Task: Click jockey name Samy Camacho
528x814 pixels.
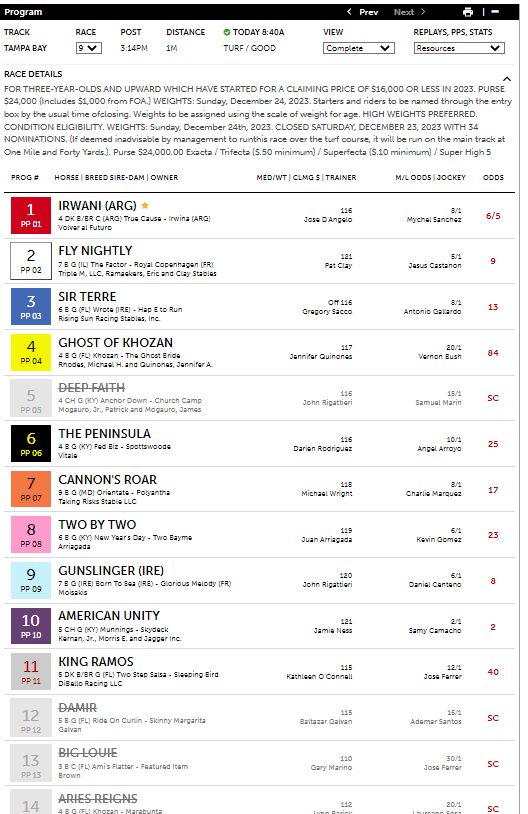Action: pos(435,631)
